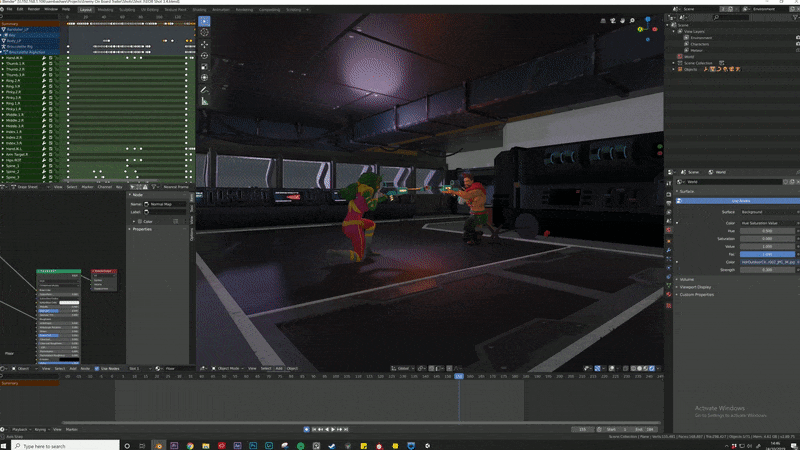Open the Keying popover in timeline

click(x=40, y=430)
